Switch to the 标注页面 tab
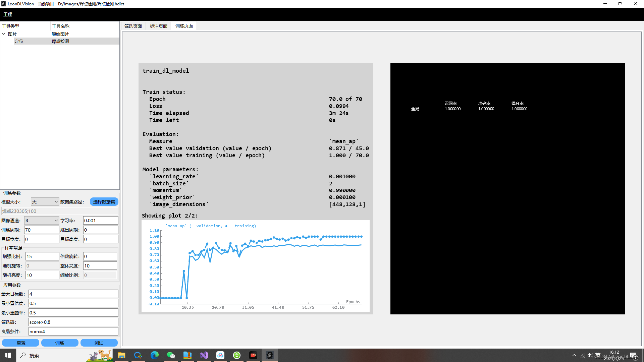Screen dimensions: 644x362 [x=159, y=26]
